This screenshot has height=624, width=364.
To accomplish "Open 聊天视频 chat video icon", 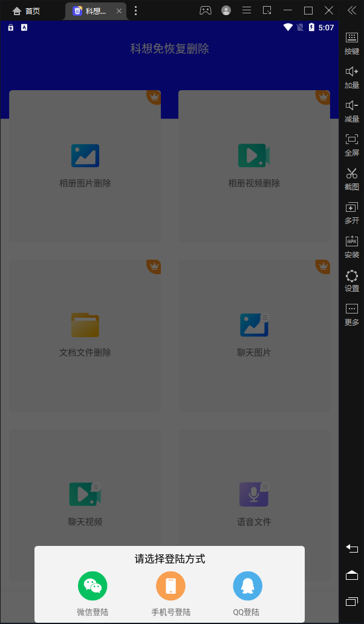I will point(85,494).
